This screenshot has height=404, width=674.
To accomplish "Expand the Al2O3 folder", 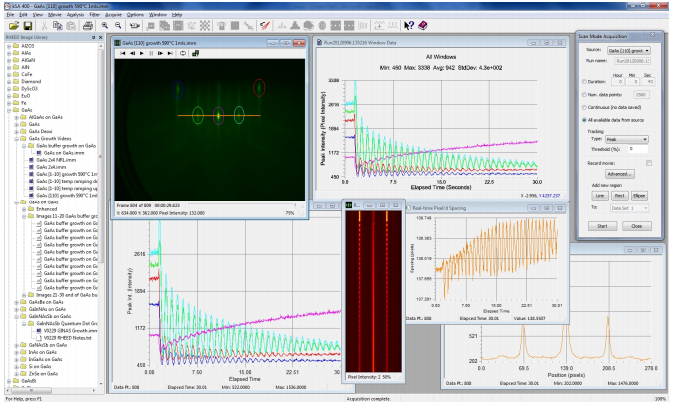I will point(9,46).
